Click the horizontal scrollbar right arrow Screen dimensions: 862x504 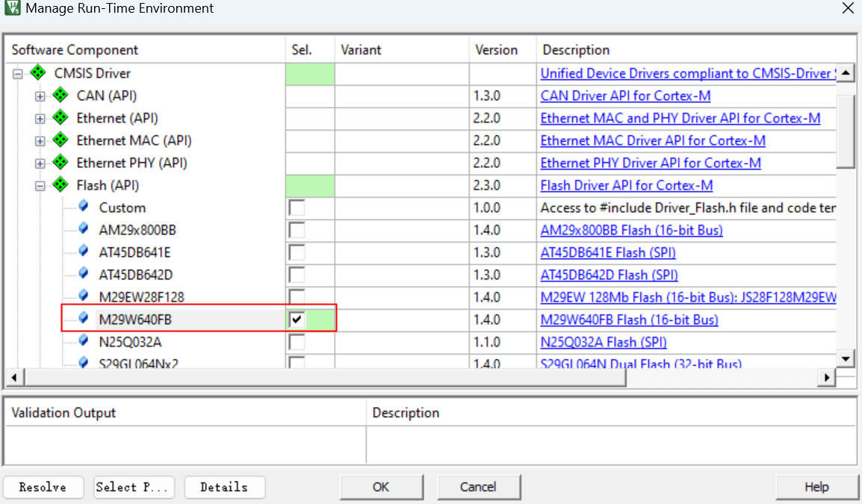click(x=826, y=378)
